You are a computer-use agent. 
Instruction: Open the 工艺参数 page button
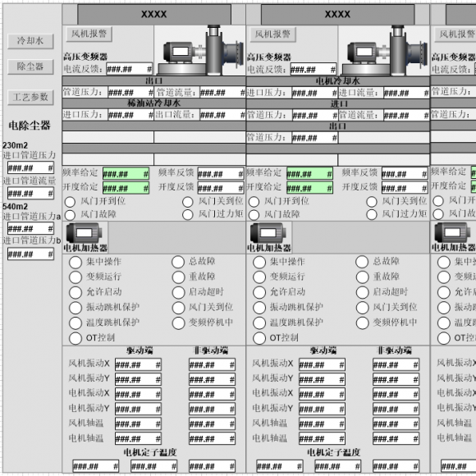pyautogui.click(x=30, y=97)
